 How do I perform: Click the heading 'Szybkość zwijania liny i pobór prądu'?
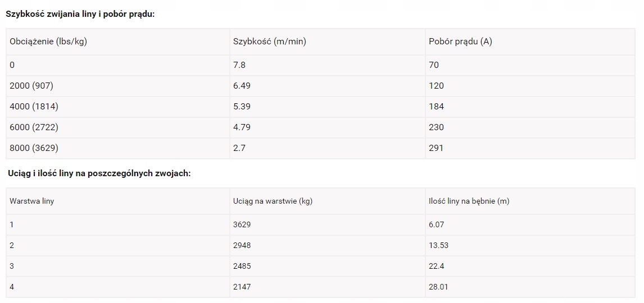[80, 14]
